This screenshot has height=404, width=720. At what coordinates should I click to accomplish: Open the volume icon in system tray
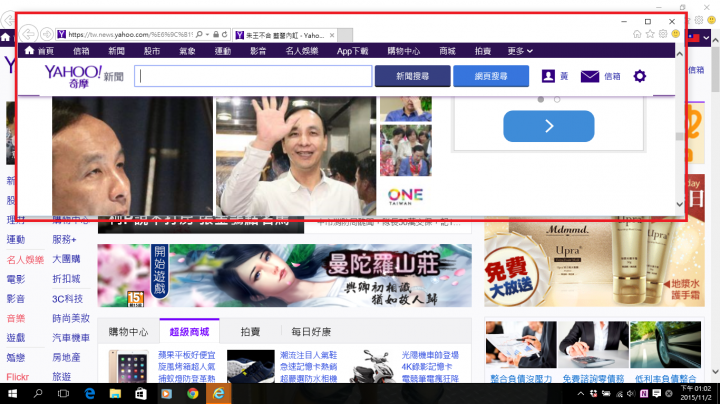631,393
